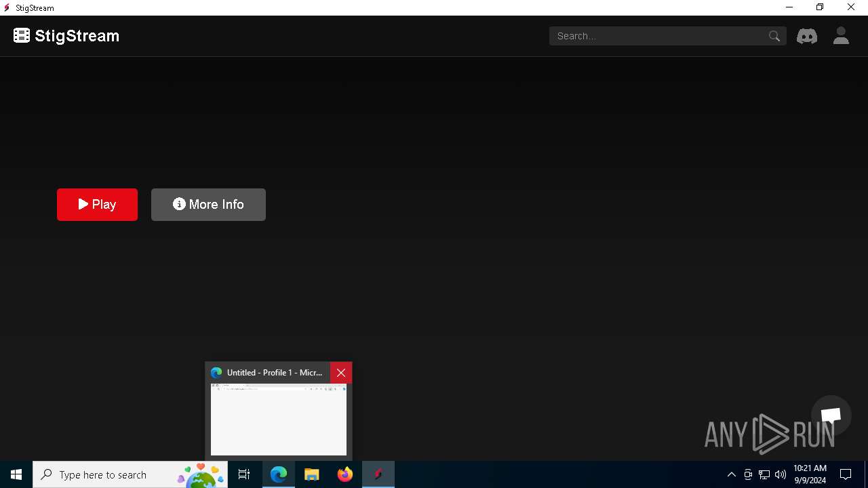Click the search magnifier icon
This screenshot has width=868, height=488.
pyautogui.click(x=774, y=36)
